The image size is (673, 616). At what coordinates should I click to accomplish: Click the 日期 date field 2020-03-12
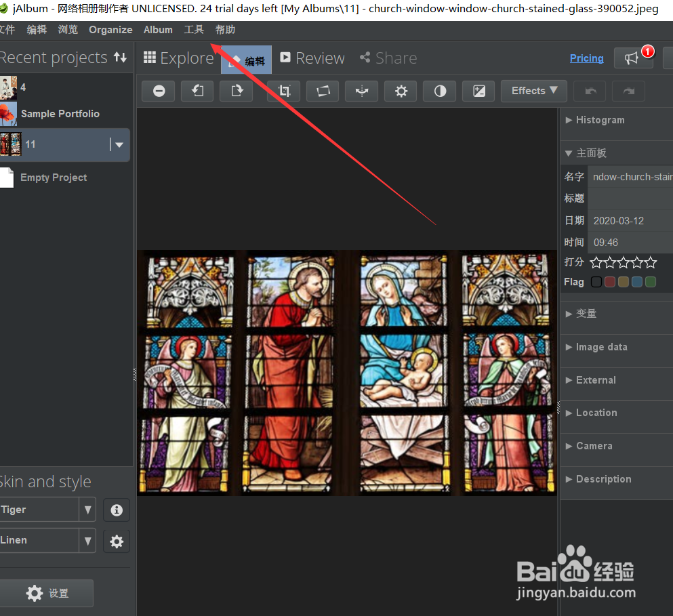tap(630, 221)
